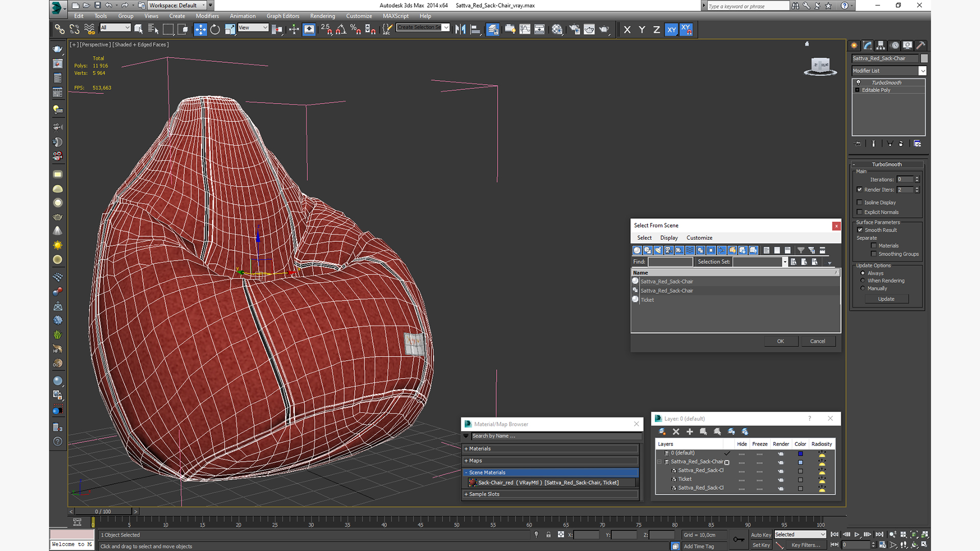Click the blue color swatch for default layer
Image resolution: width=980 pixels, height=551 pixels.
click(x=800, y=454)
